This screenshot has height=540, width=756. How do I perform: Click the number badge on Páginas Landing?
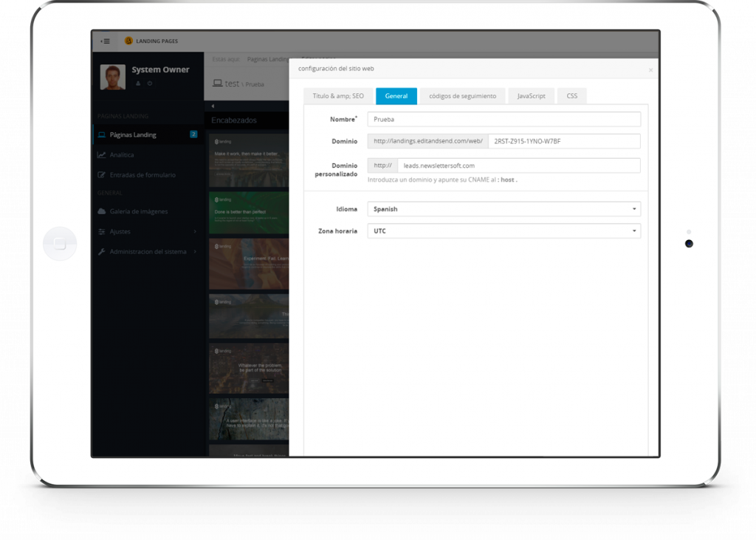click(x=193, y=134)
